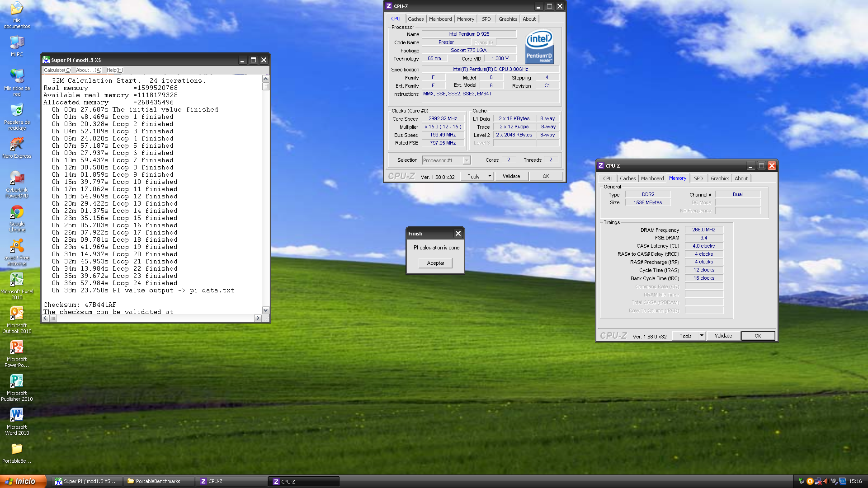Expand Tools dropdown arrow in Memory CPU-Z
Screen dimensions: 868x488
[x=701, y=336]
